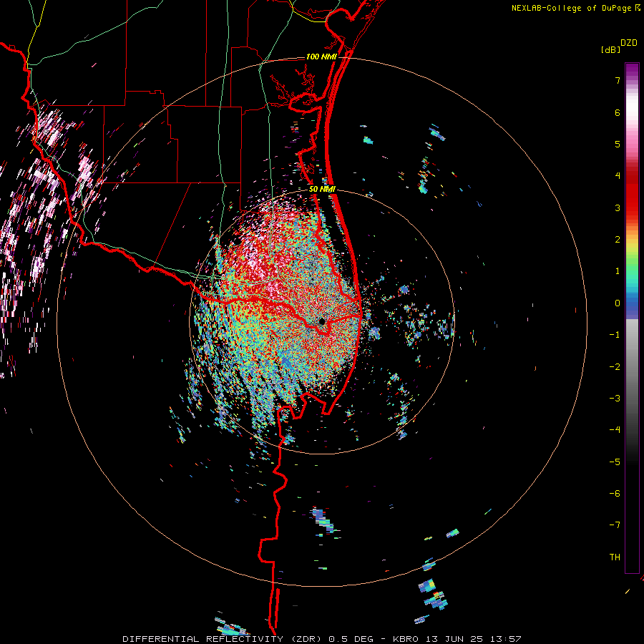This screenshot has width=644, height=644.
Task: Click the -6 tick label on scale
Action: (615, 493)
